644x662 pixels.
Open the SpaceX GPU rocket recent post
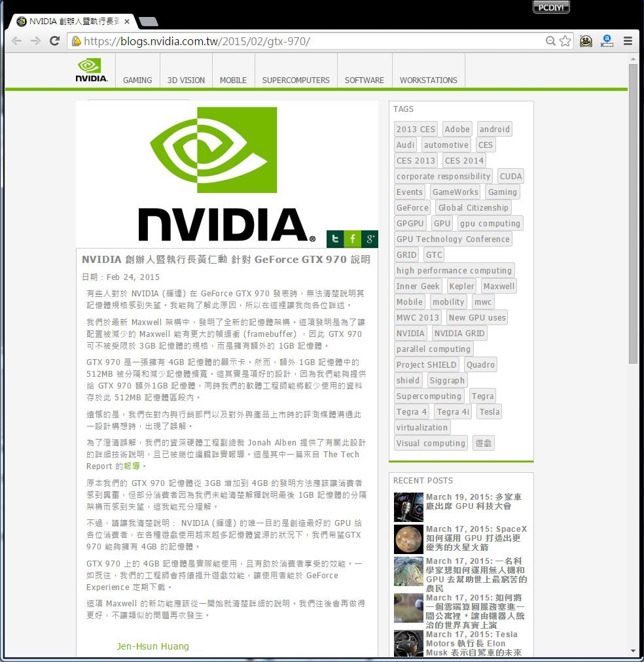[x=476, y=538]
